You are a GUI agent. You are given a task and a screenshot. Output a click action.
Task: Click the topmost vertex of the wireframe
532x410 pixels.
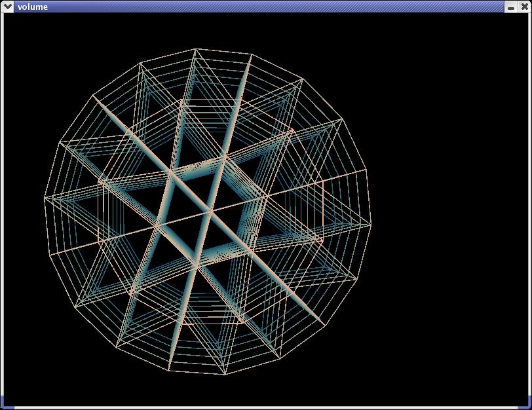point(196,48)
